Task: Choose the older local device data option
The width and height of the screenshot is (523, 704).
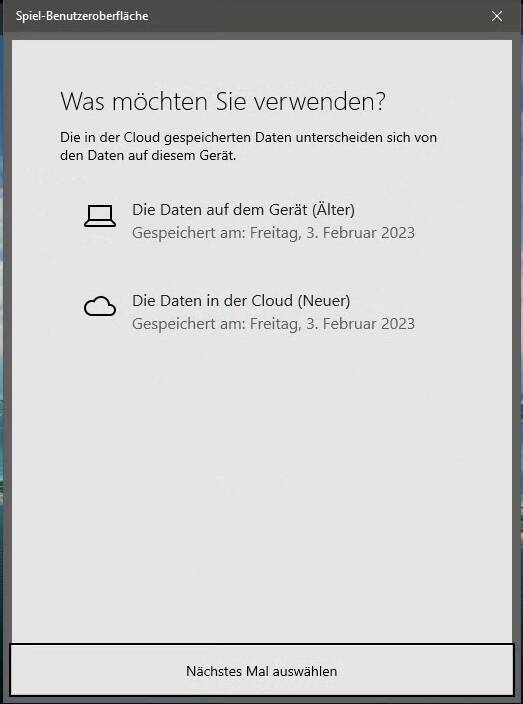Action: point(249,221)
